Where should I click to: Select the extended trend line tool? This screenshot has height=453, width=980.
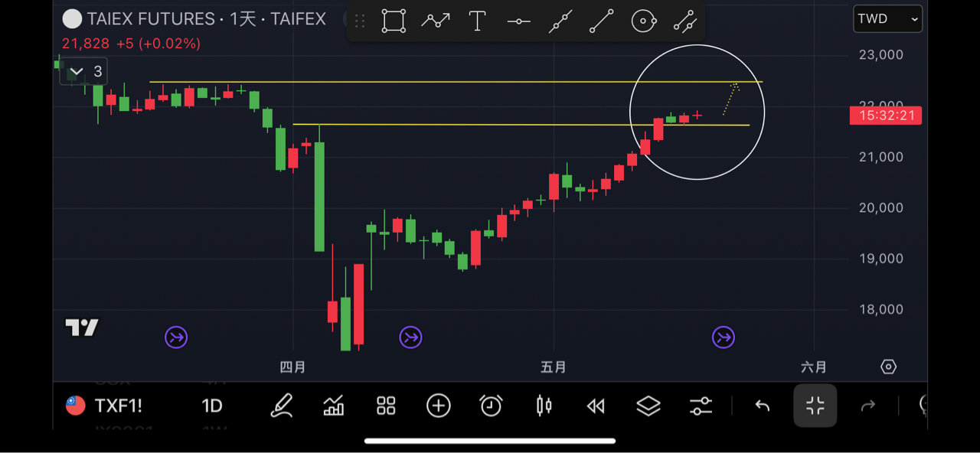coord(560,21)
